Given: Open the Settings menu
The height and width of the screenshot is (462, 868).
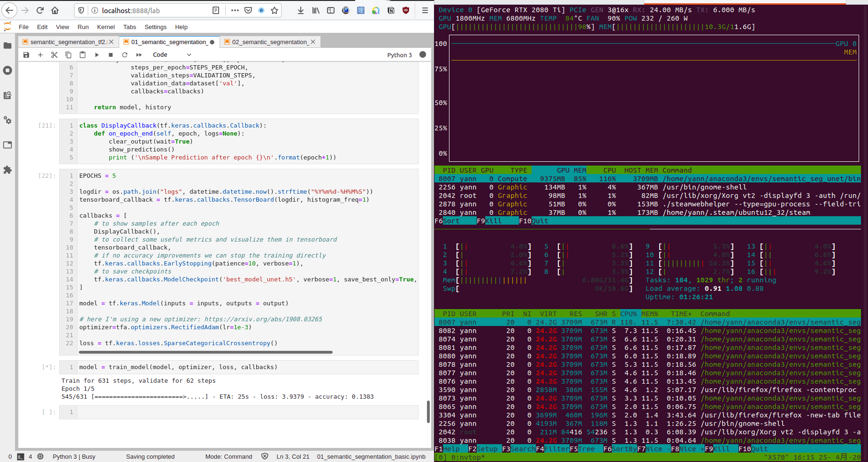Looking at the screenshot, I should coord(155,27).
